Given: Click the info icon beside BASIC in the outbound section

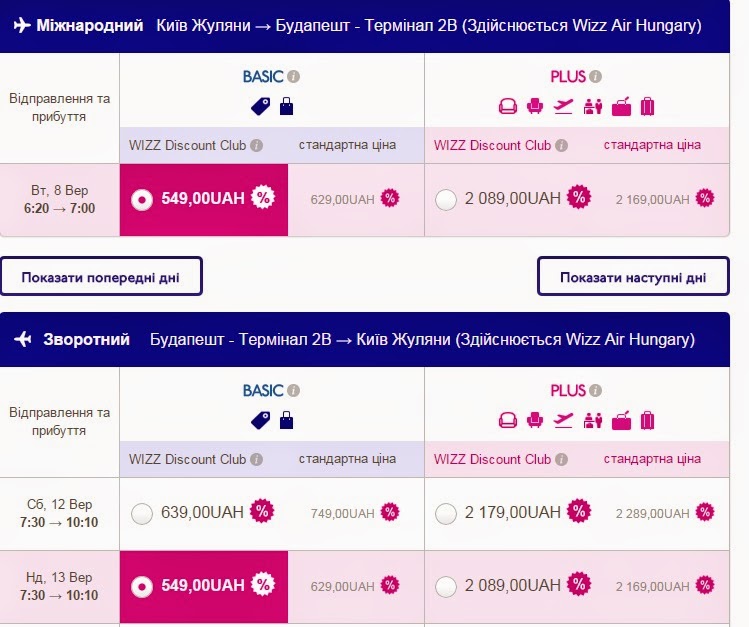Looking at the screenshot, I should 294,77.
